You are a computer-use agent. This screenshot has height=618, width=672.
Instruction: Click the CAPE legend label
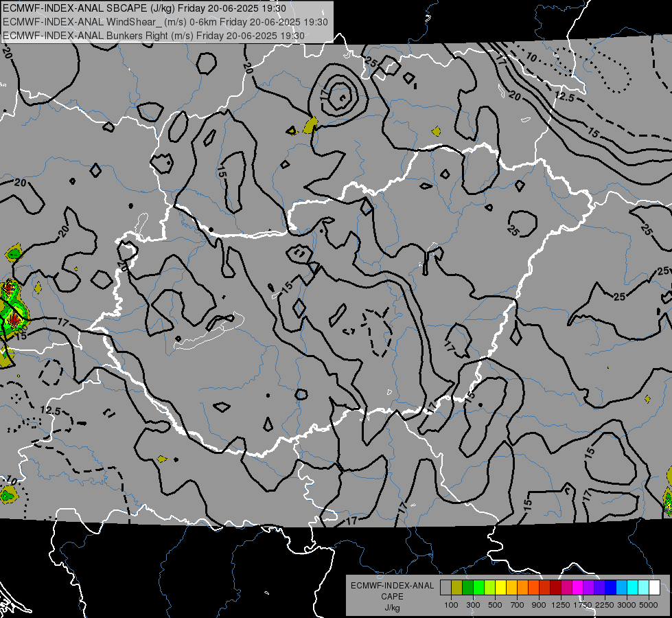click(392, 596)
